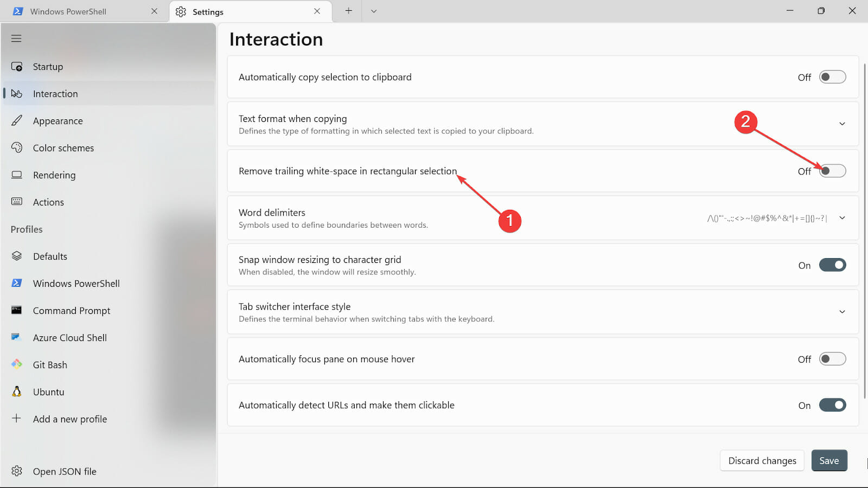Open Rendering settings page
Viewport: 868px width, 488px height.
pos(108,175)
